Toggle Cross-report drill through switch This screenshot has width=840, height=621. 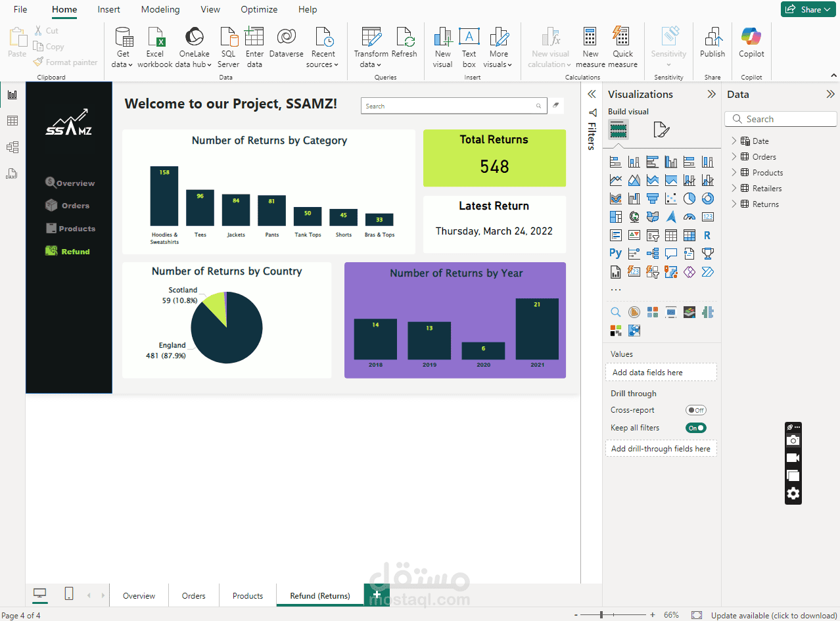pos(695,410)
